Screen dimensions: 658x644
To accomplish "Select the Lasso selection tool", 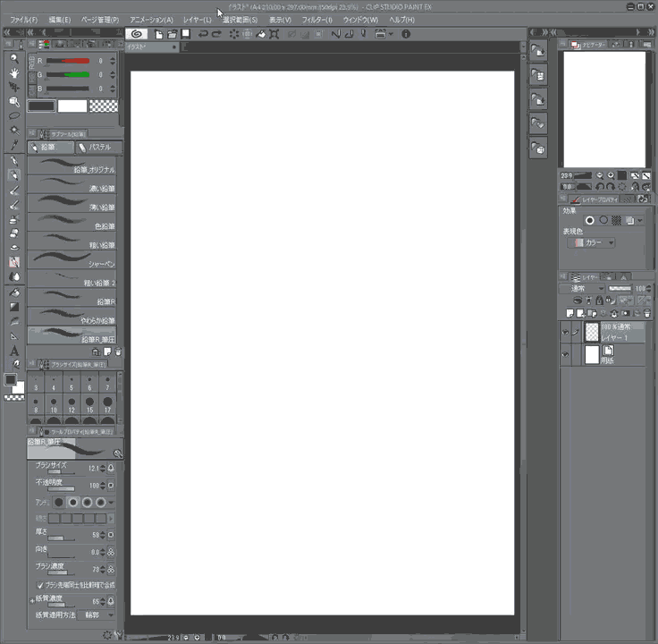I will pyautogui.click(x=13, y=115).
